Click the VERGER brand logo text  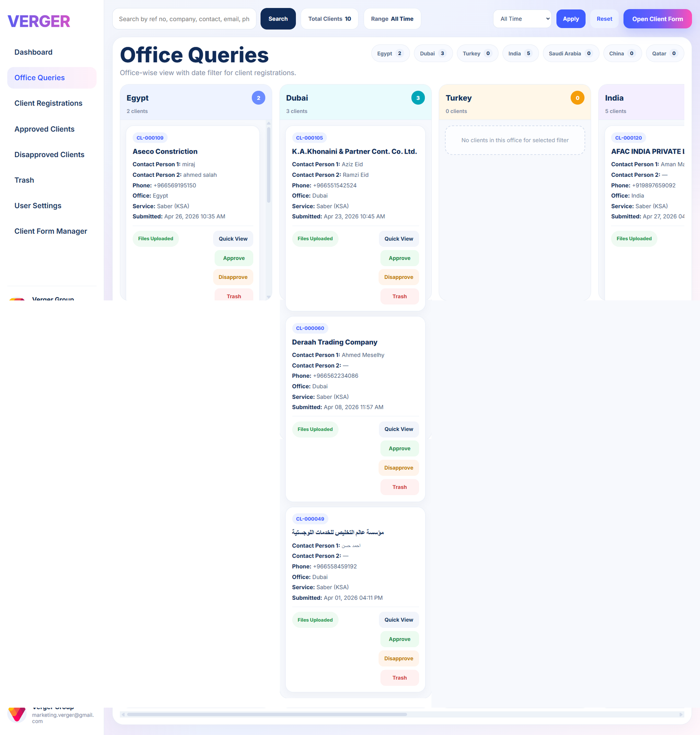(x=39, y=21)
